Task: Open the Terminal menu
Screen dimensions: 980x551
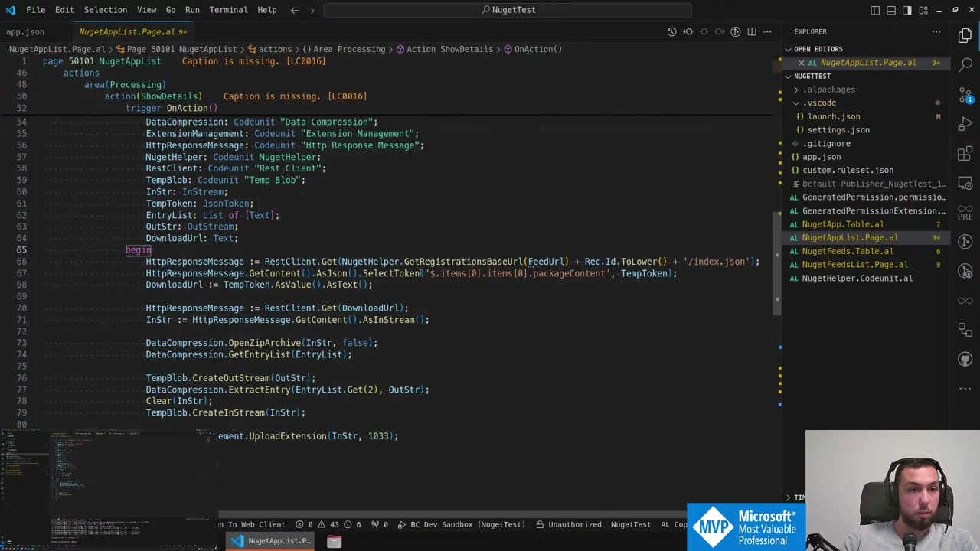Action: [228, 10]
